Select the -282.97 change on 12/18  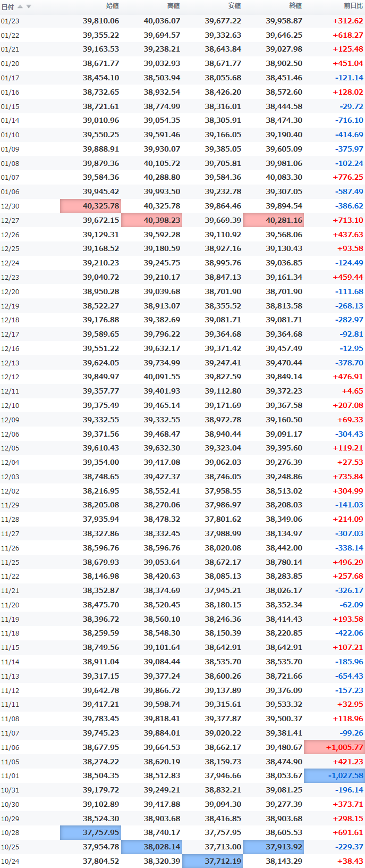349,320
